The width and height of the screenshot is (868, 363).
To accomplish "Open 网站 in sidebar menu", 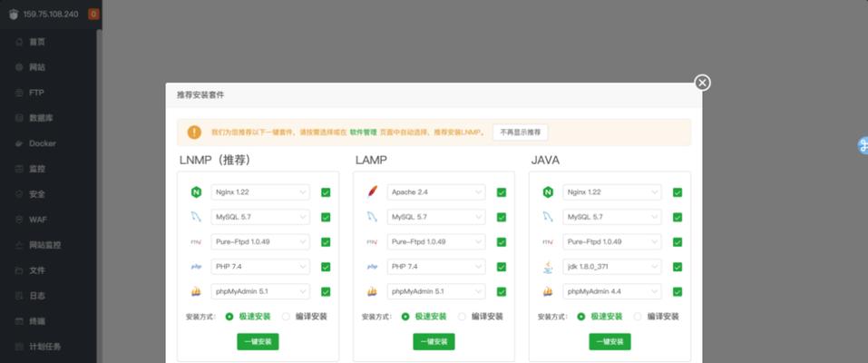I will pos(37,67).
